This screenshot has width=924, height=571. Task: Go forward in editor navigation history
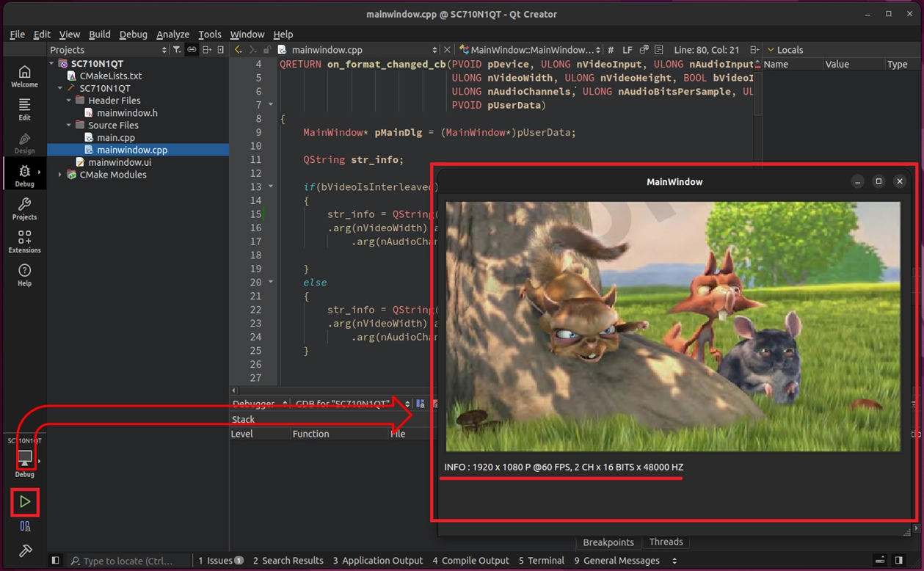252,50
